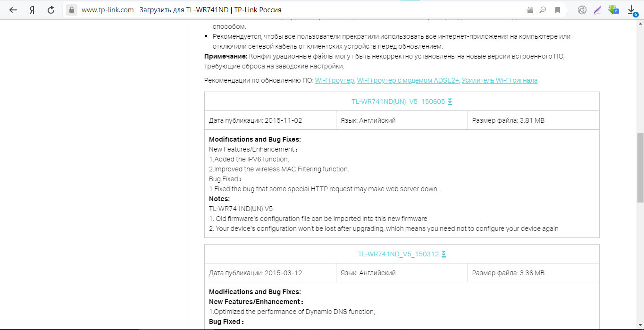Click 'Рекомендации по обновлению ПО:' label
The height and width of the screenshot is (330, 644).
coord(259,80)
